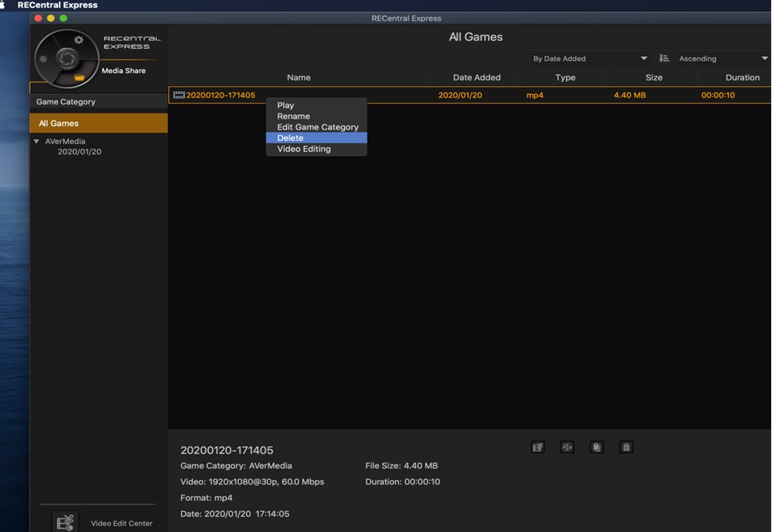Click the edit game category tag icon
772x532 pixels.
coord(597,448)
